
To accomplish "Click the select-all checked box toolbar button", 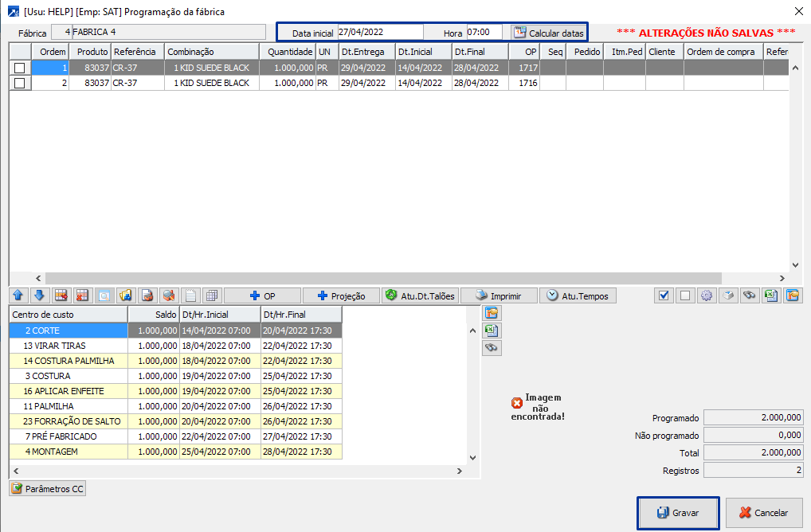I will point(664,295).
